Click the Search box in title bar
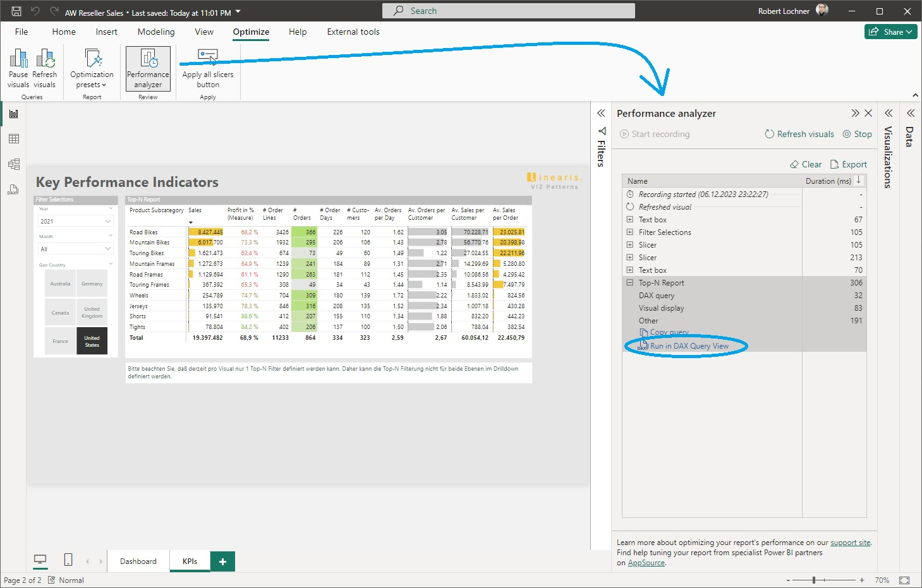The height and width of the screenshot is (588, 922). (x=507, y=10)
